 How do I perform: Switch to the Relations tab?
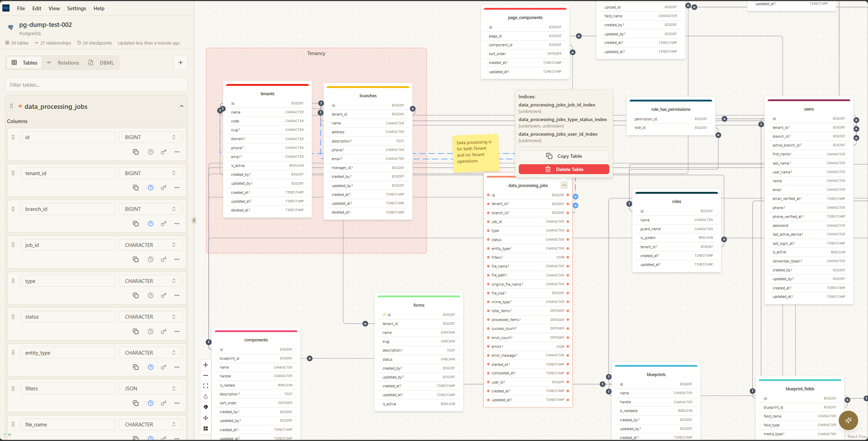point(63,63)
